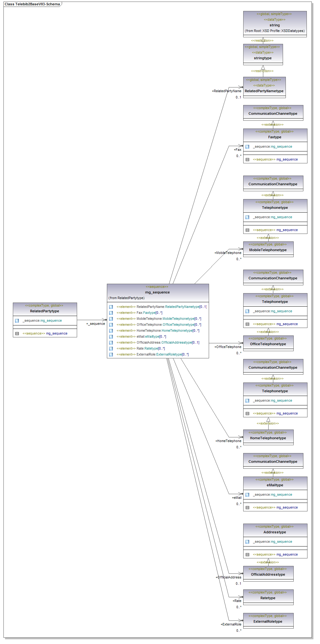Click the +HomeTelephone association label
This screenshot has width=320, height=644.
tap(228, 441)
